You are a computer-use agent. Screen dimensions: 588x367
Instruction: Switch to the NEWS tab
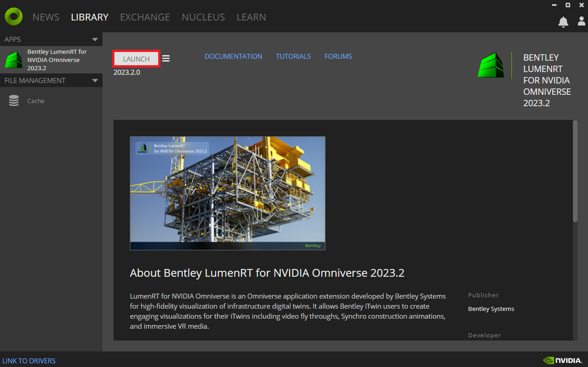point(46,17)
